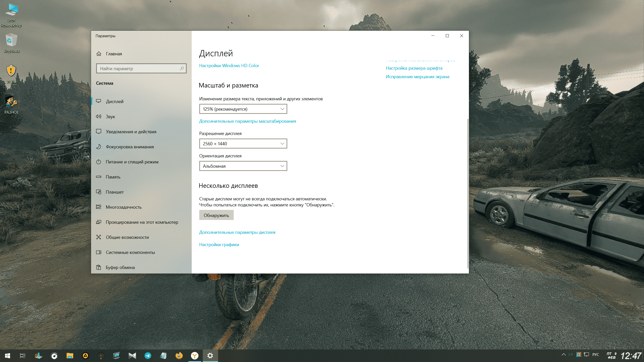The image size is (644, 362).
Task: Open Буфер обмена via its clipboard icon
Action: coord(99,267)
